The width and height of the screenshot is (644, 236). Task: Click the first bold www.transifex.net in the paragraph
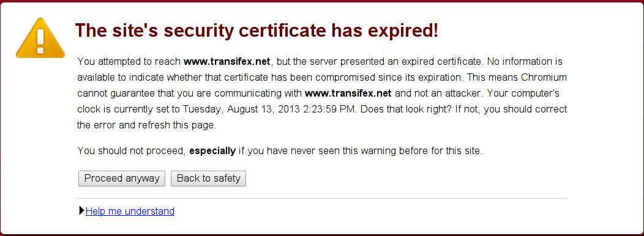point(227,62)
